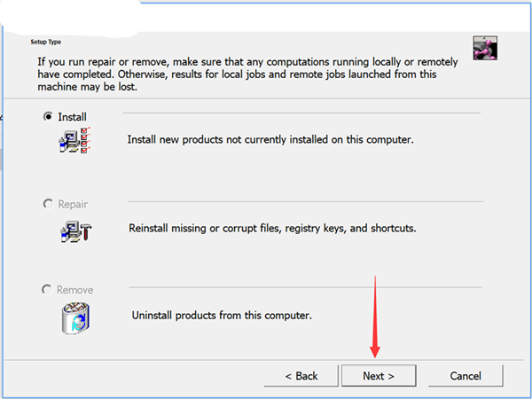This screenshot has width=532, height=399.
Task: Click the "Install" option label text
Action: pyautogui.click(x=73, y=116)
